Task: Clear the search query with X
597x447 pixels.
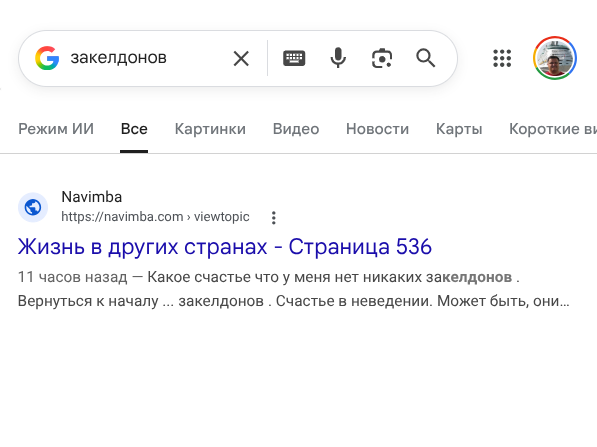Action: point(241,59)
